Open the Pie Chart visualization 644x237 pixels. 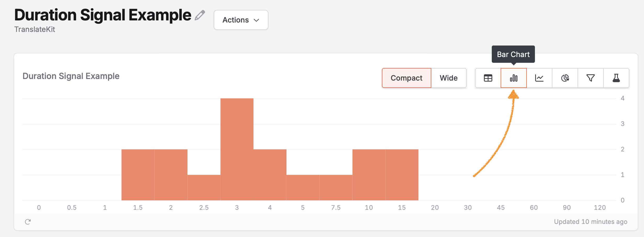564,78
